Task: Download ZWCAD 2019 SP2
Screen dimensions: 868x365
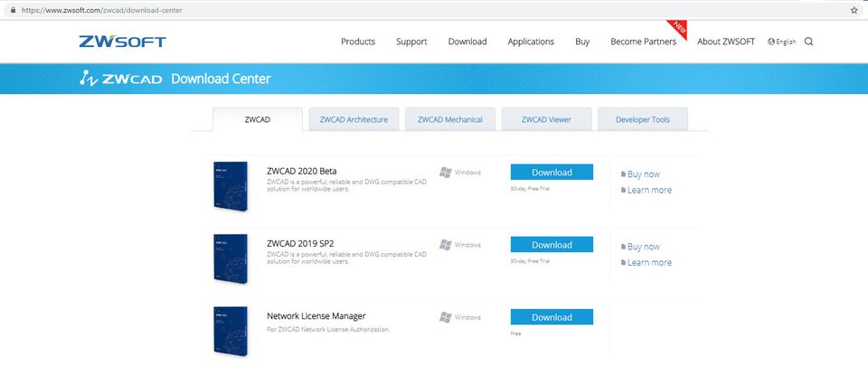Action: pyautogui.click(x=552, y=245)
